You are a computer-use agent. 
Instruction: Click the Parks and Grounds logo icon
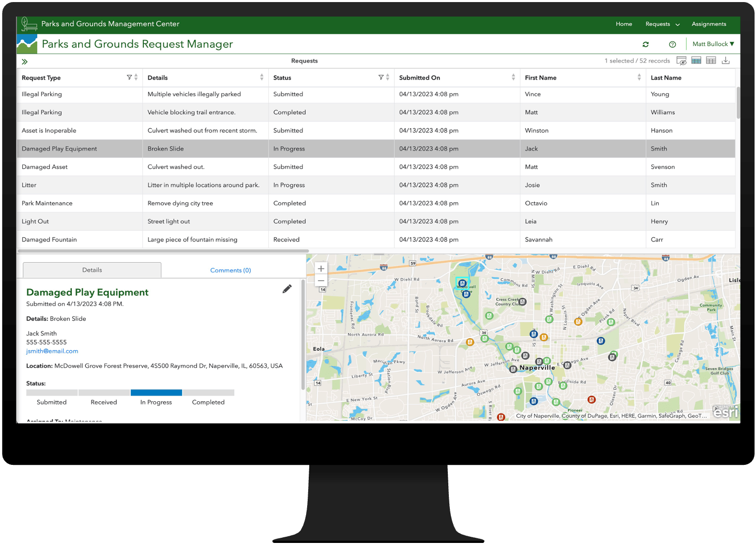coord(28,24)
